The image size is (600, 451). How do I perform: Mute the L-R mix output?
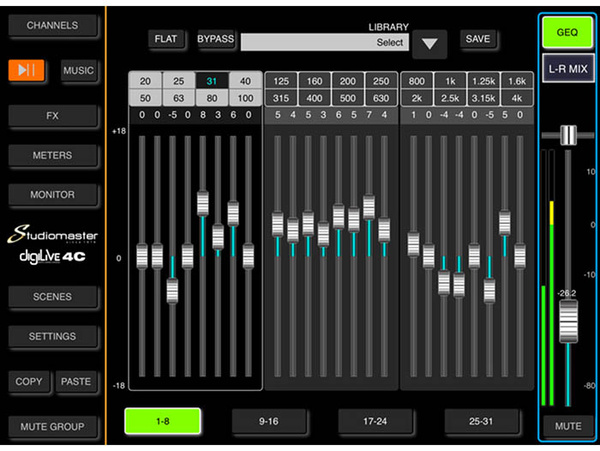(568, 426)
